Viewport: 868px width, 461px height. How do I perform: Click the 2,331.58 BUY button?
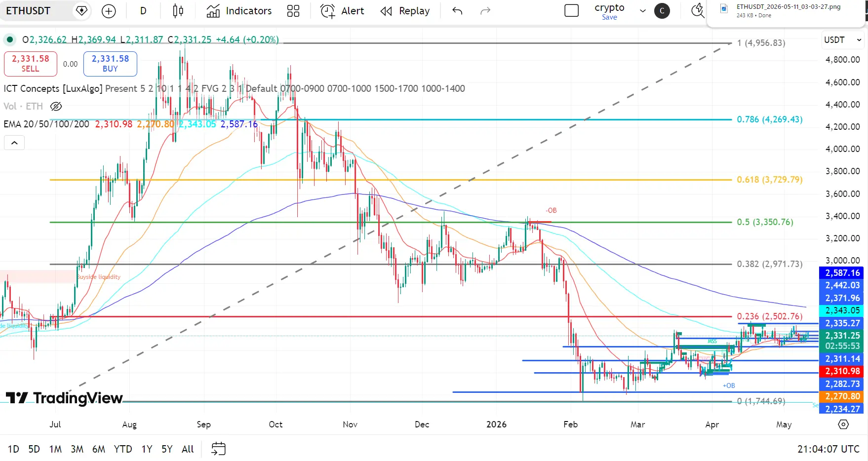(x=110, y=64)
